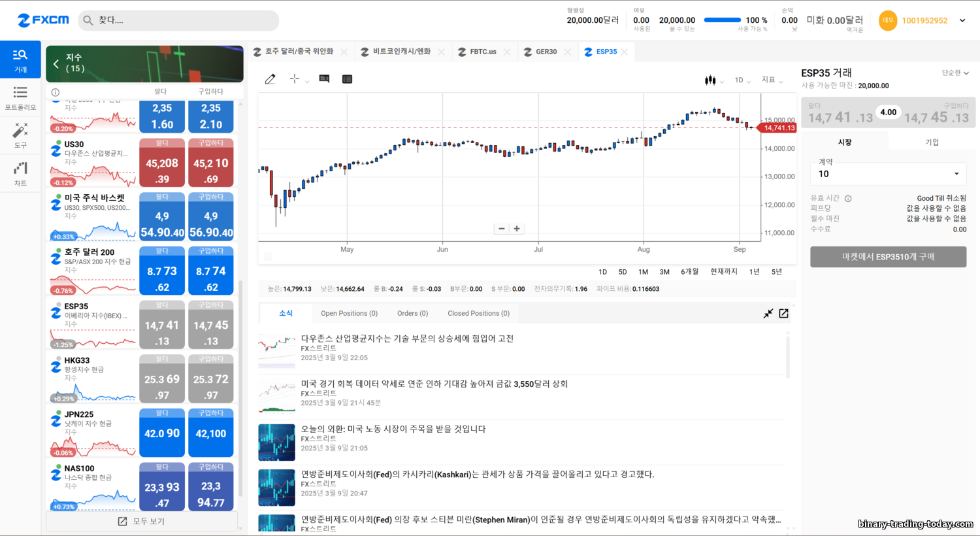Open the 차트 sidebar icon
The height and width of the screenshot is (536, 980).
coord(20,174)
